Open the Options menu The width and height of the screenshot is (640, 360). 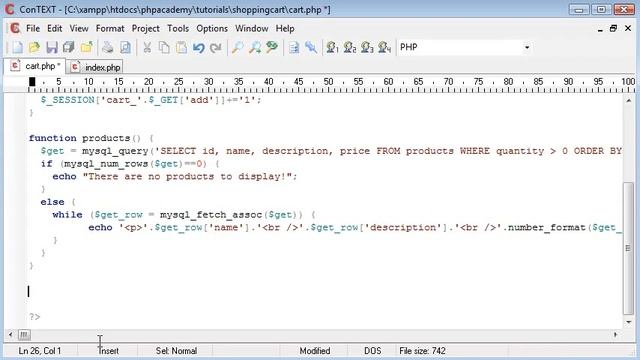coord(212,29)
